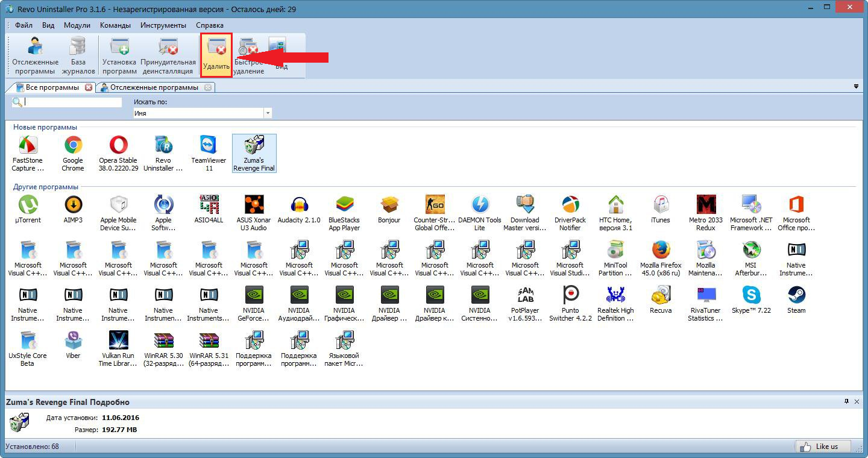Image resolution: width=868 pixels, height=458 pixels.
Task: Click the Like us button
Action: click(x=823, y=447)
